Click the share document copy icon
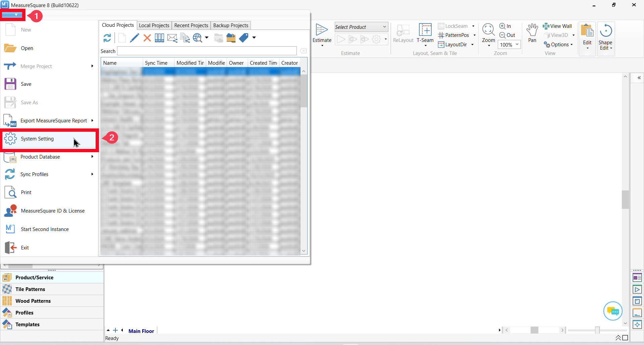The image size is (644, 345). click(x=185, y=38)
